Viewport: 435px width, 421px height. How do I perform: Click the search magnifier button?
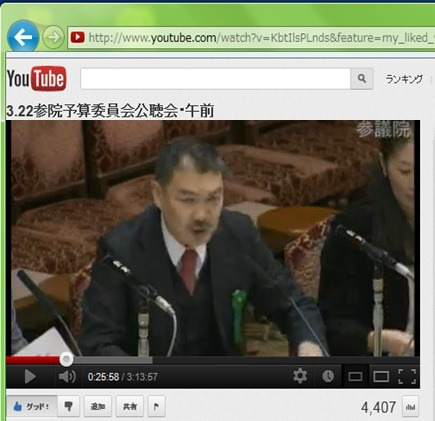pos(362,79)
